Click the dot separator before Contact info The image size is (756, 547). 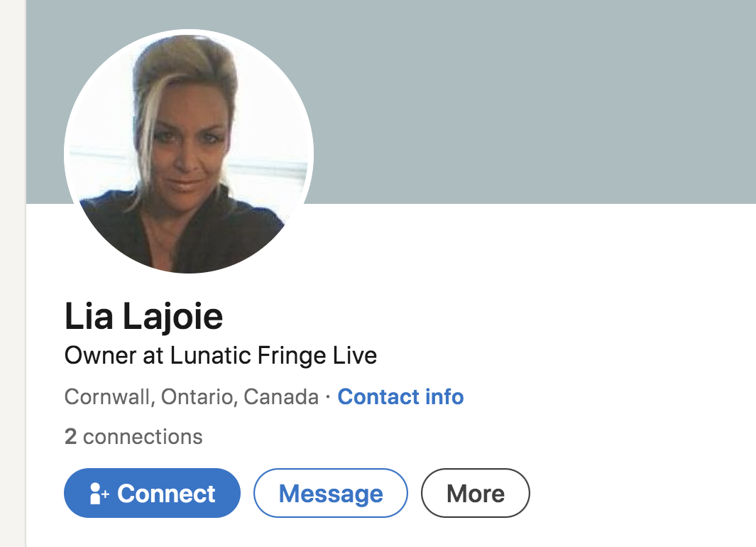pos(328,397)
